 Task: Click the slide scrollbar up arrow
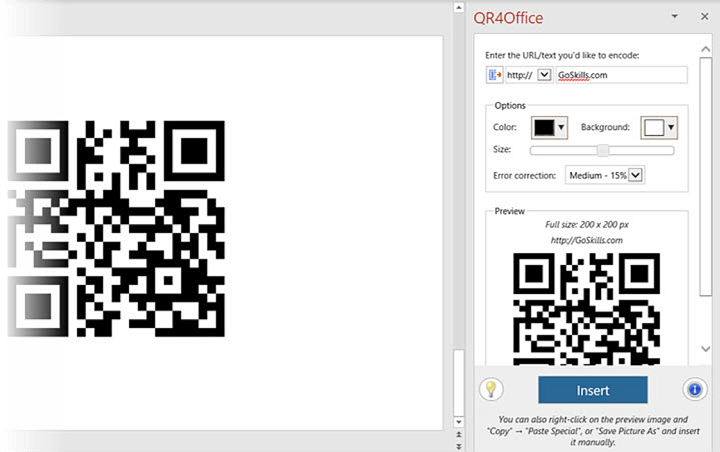[x=458, y=7]
